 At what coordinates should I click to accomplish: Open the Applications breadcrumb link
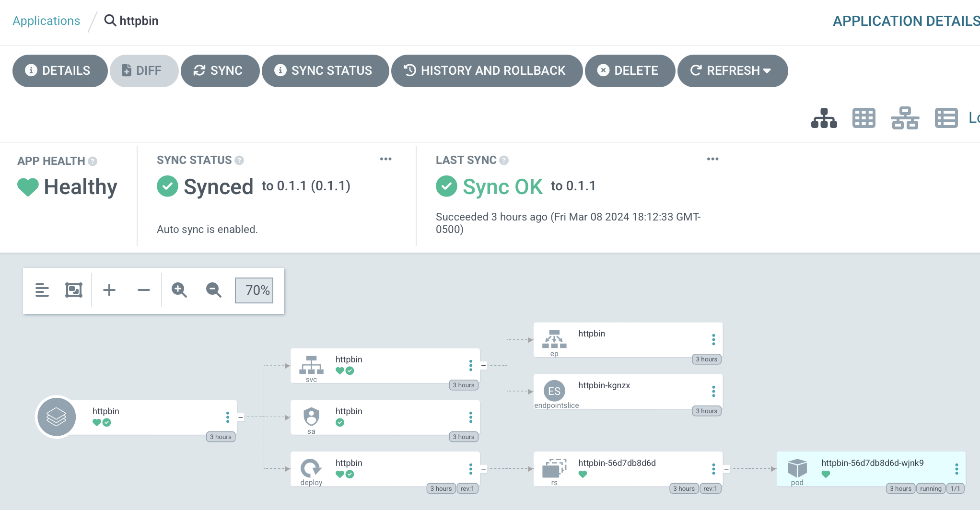[46, 21]
